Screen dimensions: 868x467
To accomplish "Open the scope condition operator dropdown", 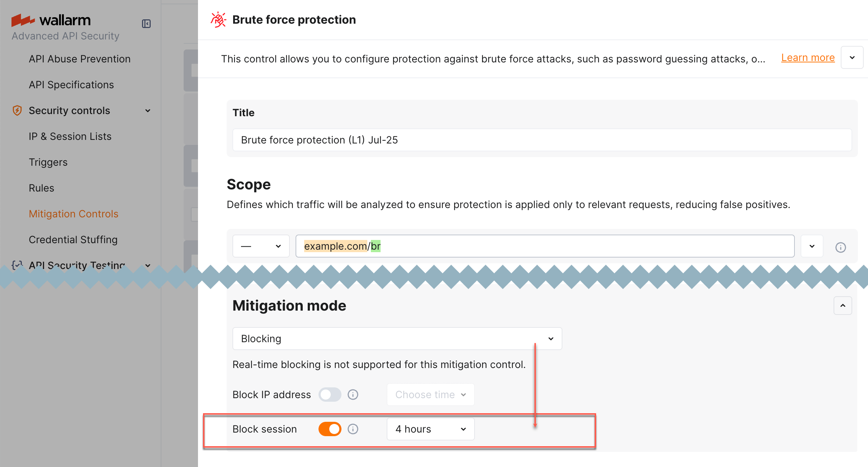I will click(261, 246).
